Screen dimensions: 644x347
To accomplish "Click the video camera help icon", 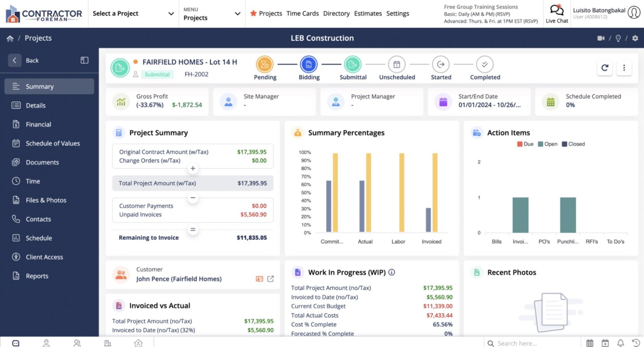I will click(601, 39).
